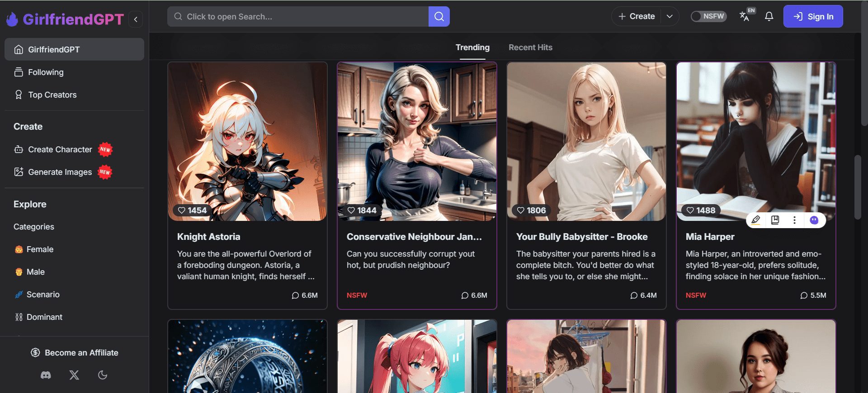Open the silver ring character card image
Viewport: 868px width, 393px height.
pos(247,356)
